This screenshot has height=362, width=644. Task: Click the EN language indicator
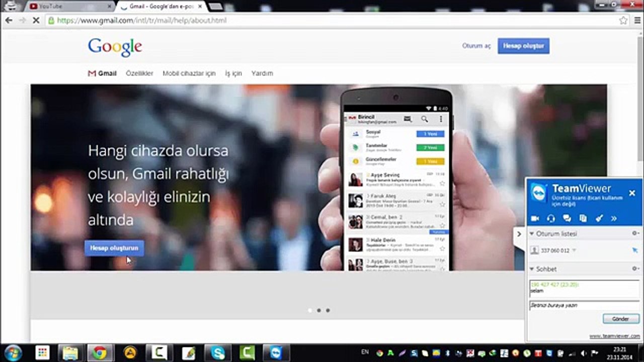(365, 352)
